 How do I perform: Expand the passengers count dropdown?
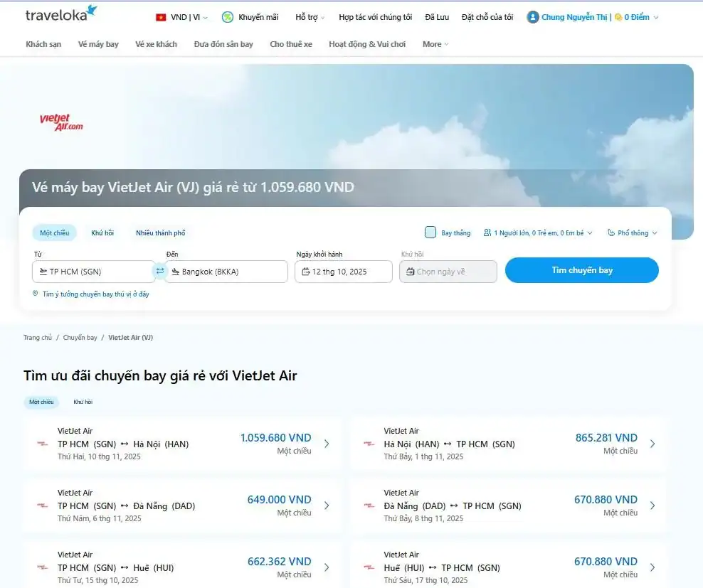coord(538,233)
